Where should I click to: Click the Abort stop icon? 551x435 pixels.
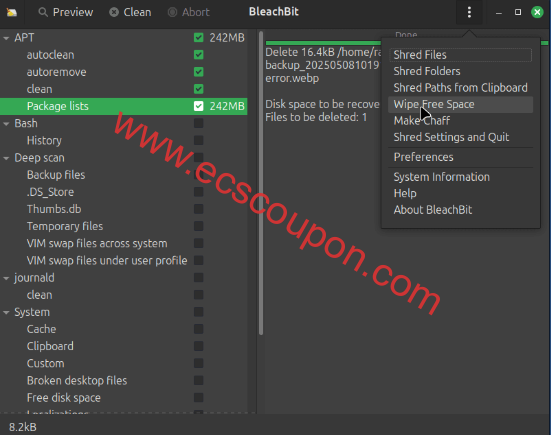click(172, 12)
